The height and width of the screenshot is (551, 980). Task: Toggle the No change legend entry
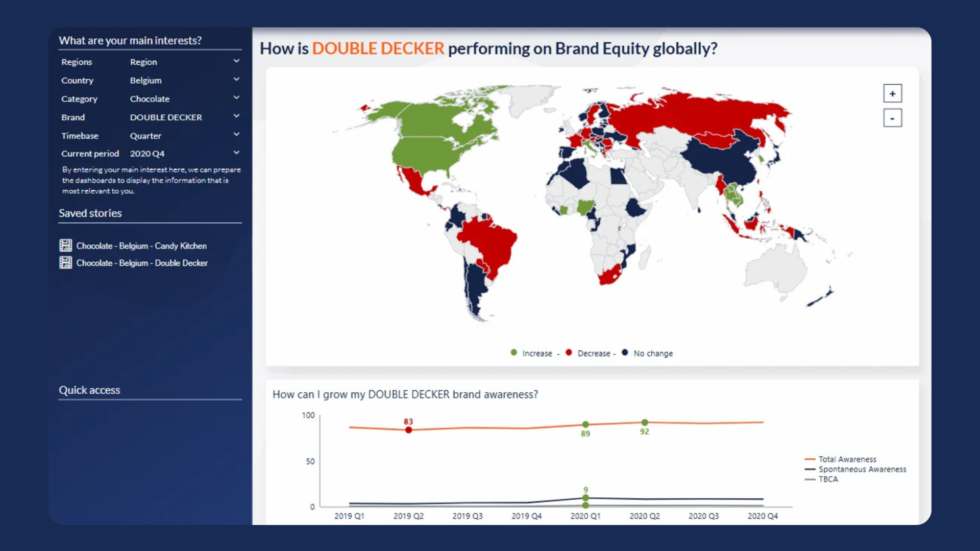pyautogui.click(x=647, y=353)
